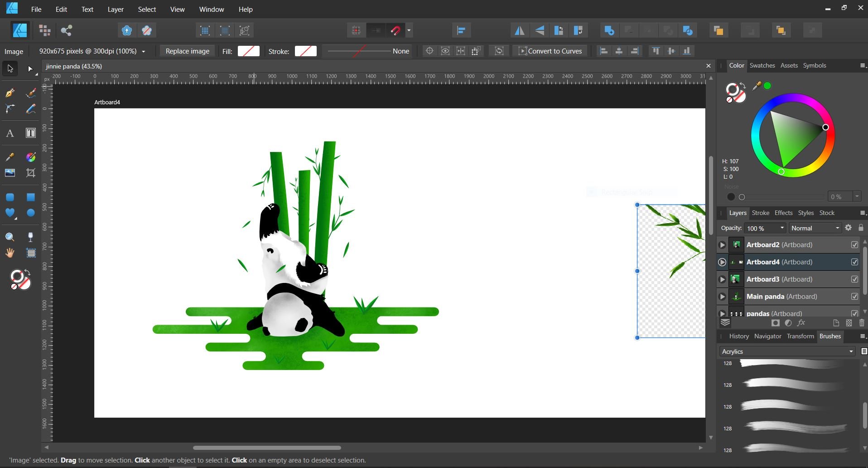This screenshot has height=468, width=868.
Task: Toggle visibility of Main panda layer
Action: click(x=854, y=297)
